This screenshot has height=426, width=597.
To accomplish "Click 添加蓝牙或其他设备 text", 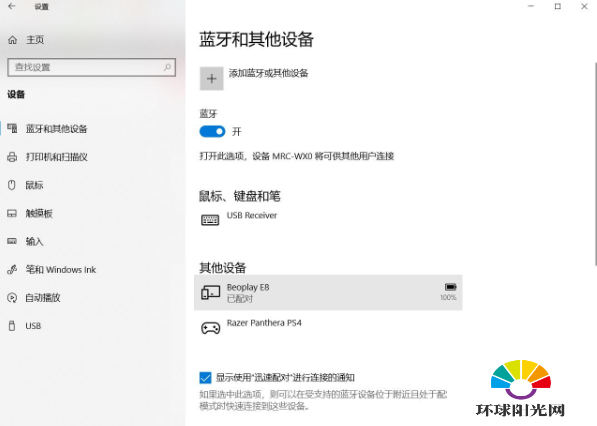I will click(x=268, y=73).
